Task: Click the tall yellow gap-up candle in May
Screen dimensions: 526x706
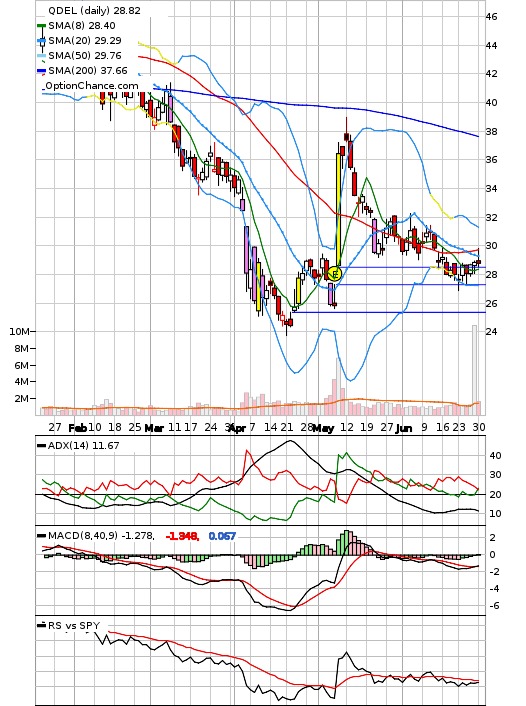Action: pos(338,210)
